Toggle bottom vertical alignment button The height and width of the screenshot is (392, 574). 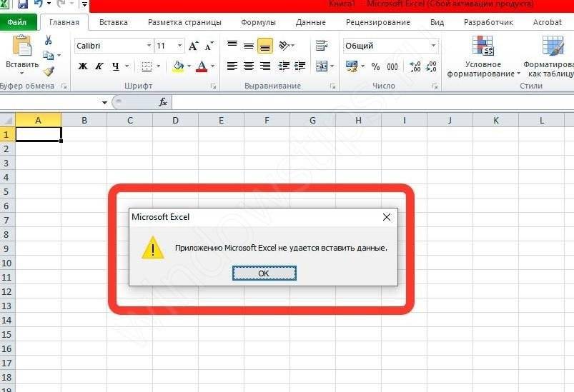click(x=265, y=46)
